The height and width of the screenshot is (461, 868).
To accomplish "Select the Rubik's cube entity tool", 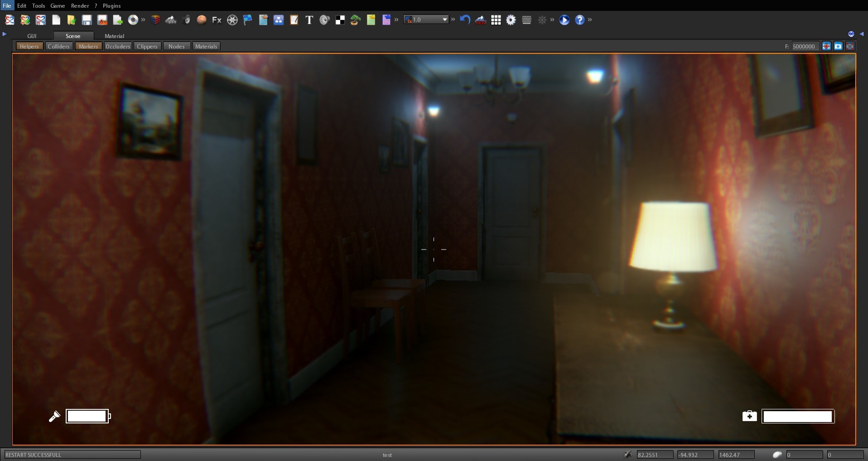I will [155, 19].
